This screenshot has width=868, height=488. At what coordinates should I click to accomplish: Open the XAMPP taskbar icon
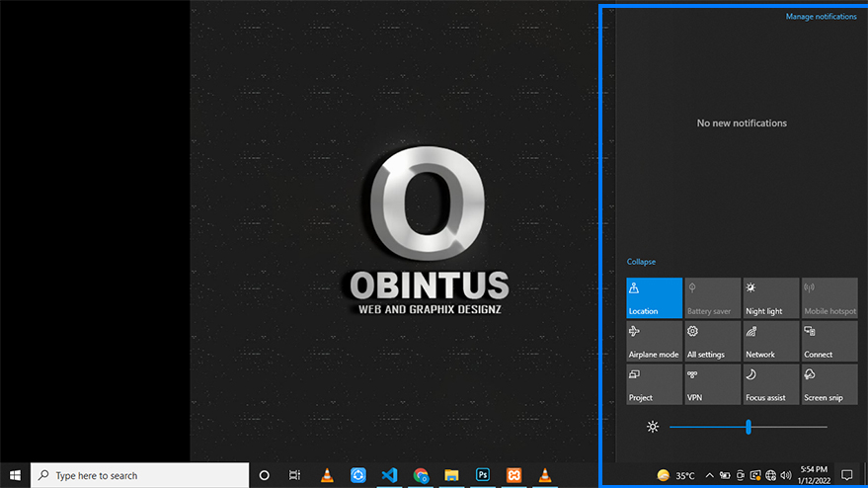tap(513, 475)
